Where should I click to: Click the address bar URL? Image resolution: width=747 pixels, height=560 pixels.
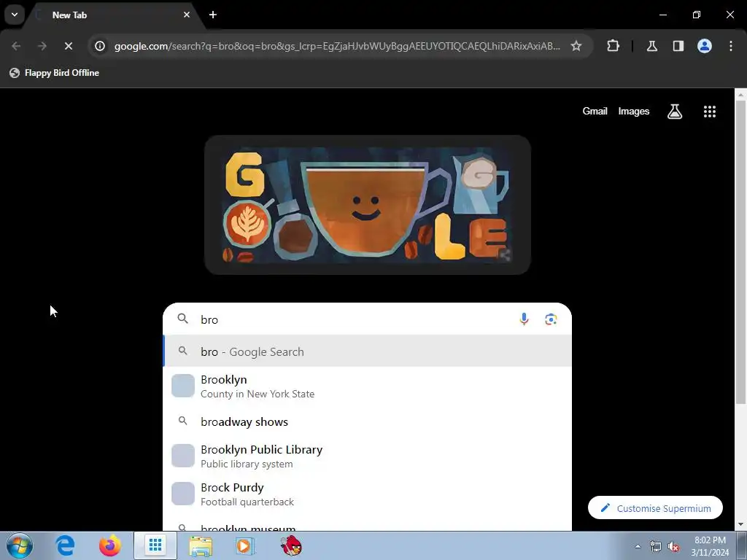[337, 46]
